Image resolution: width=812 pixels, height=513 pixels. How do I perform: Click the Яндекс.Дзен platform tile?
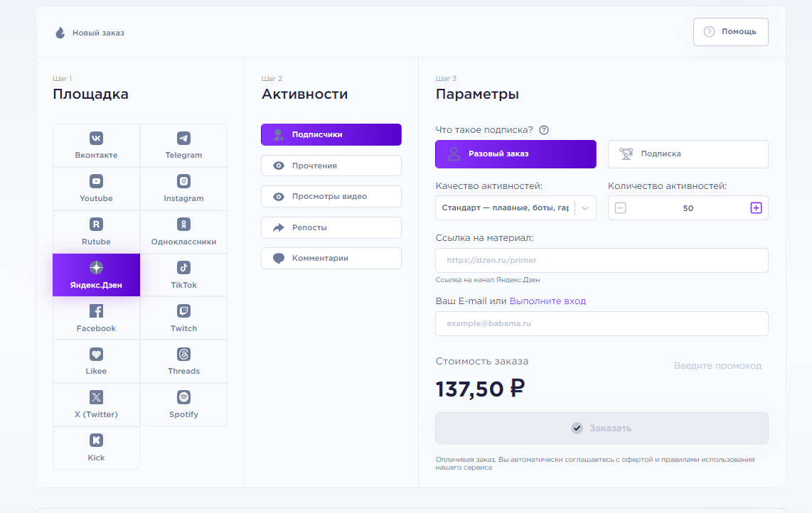point(96,275)
